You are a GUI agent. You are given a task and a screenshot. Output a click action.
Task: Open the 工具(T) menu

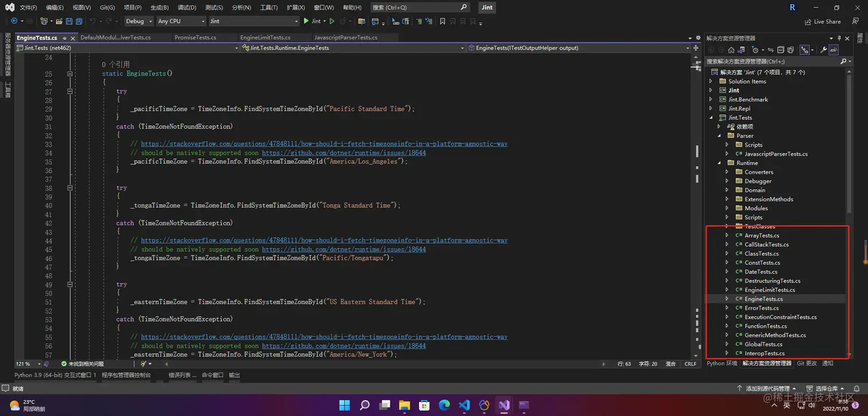coord(269,7)
